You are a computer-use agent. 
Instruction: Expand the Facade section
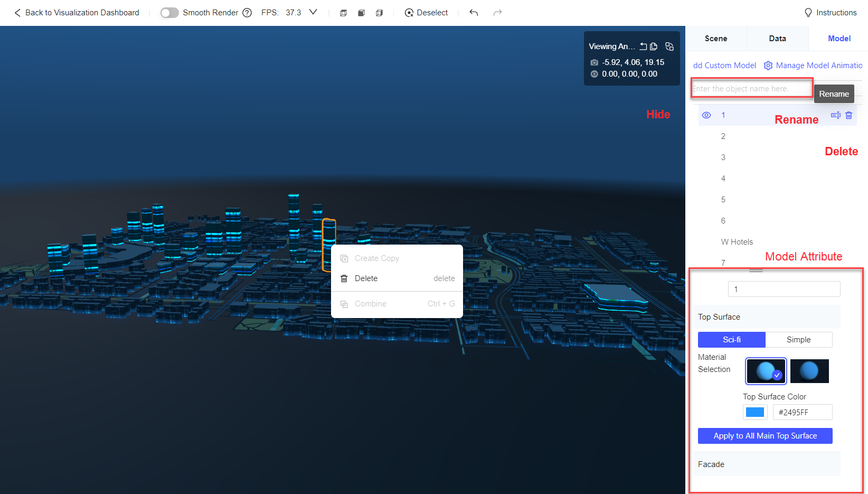coord(766,464)
